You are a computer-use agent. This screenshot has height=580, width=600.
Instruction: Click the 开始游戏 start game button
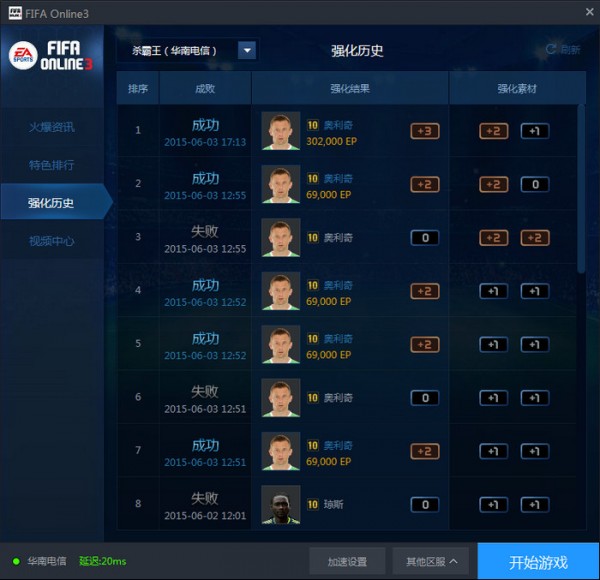tap(538, 562)
